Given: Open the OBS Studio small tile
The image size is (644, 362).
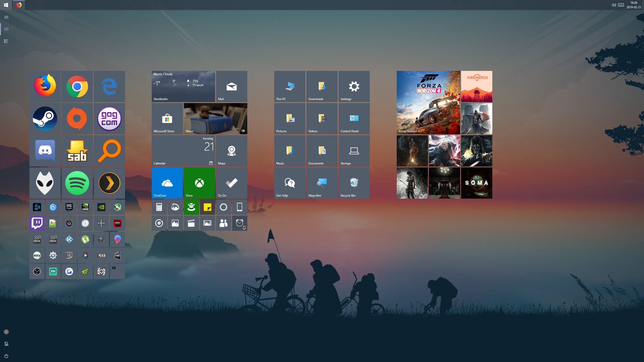Looking at the screenshot, I should click(x=37, y=271).
